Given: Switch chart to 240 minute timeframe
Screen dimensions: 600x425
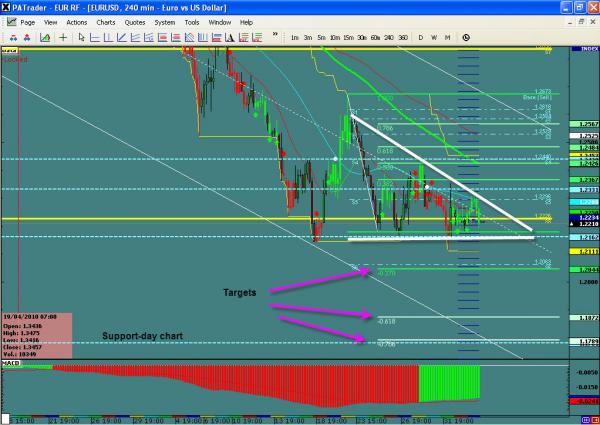Looking at the screenshot, I should 390,37.
